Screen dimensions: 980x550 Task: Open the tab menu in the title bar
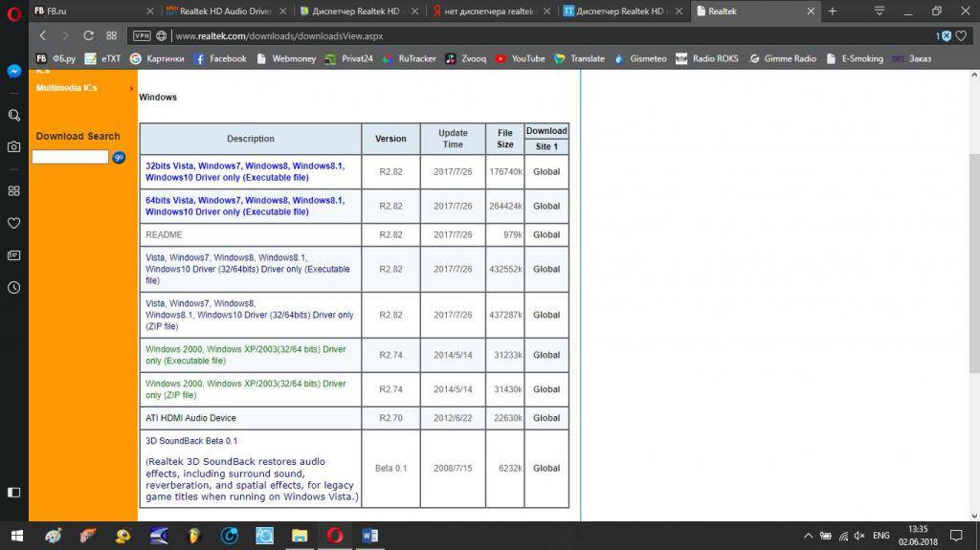tap(880, 11)
